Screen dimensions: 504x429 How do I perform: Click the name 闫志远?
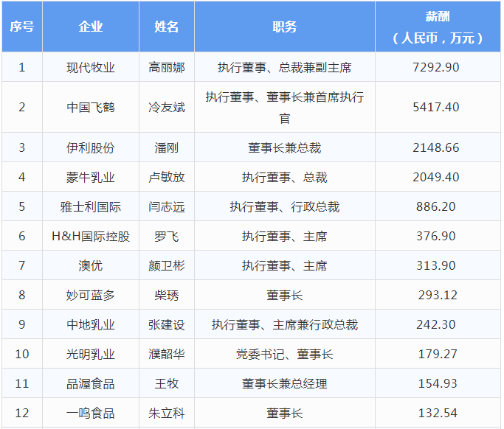point(167,206)
